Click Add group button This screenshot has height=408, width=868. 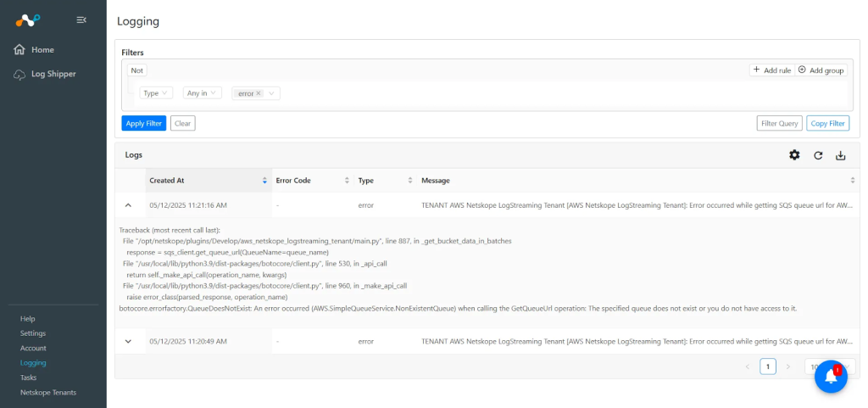click(821, 70)
